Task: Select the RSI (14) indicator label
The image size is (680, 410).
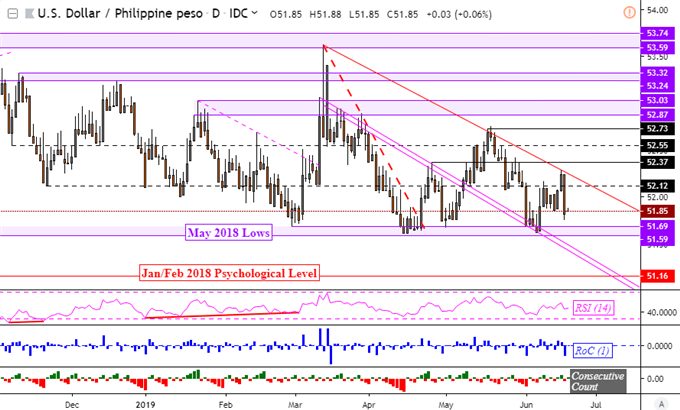Action: (x=593, y=308)
